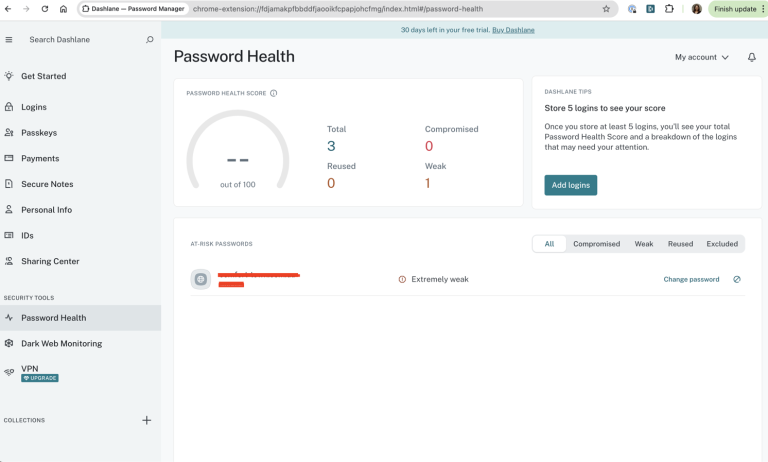Viewport: 768px width, 462px height.
Task: Select the All filter tab
Action: point(550,244)
